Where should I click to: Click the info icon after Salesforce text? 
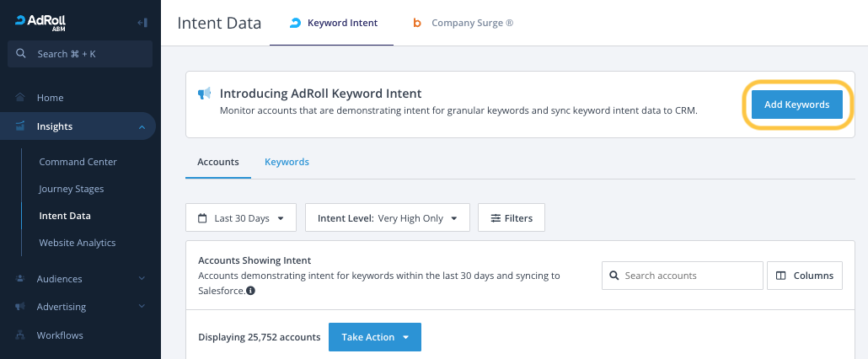(x=251, y=291)
